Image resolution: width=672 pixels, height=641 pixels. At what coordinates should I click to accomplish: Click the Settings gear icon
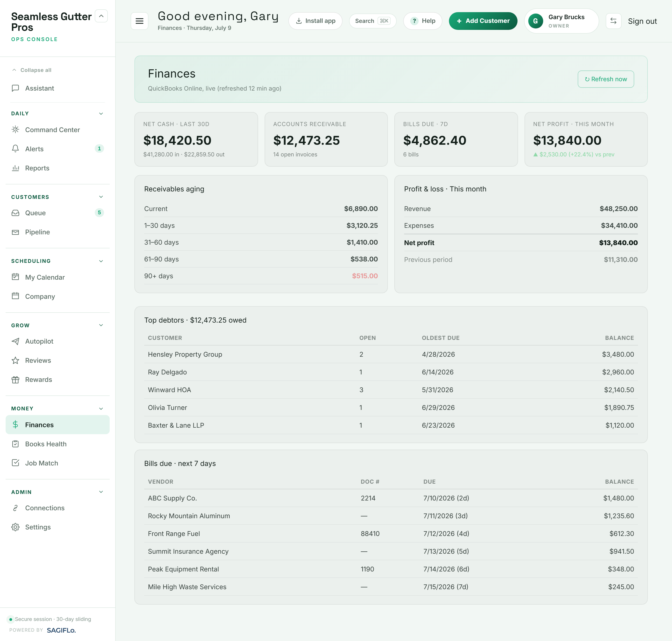point(15,527)
